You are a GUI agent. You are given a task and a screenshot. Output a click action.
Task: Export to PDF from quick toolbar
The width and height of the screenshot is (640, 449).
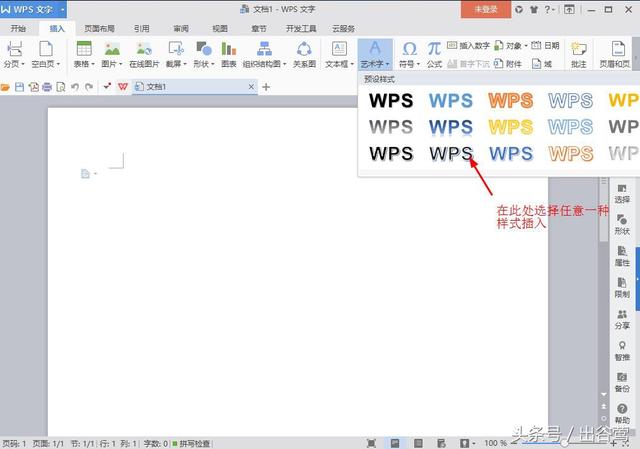coord(33,87)
